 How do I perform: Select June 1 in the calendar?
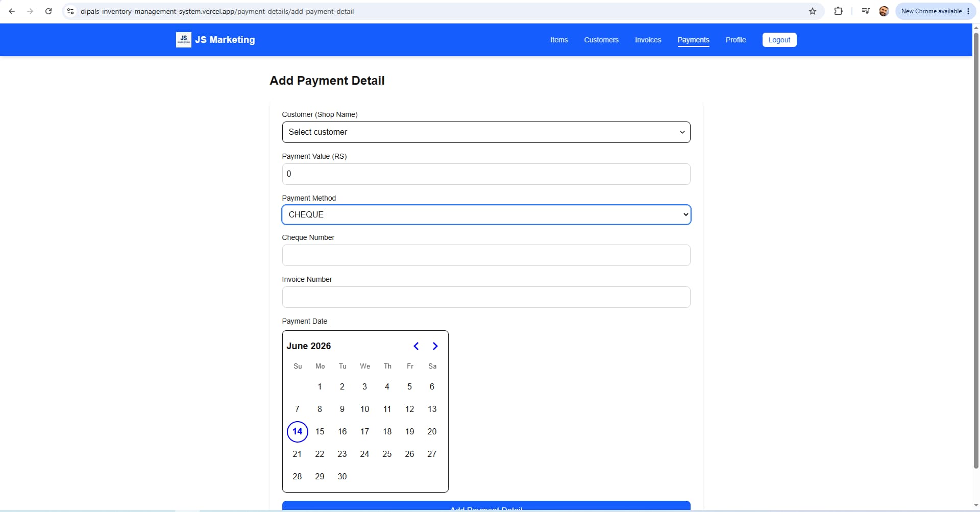pos(320,387)
